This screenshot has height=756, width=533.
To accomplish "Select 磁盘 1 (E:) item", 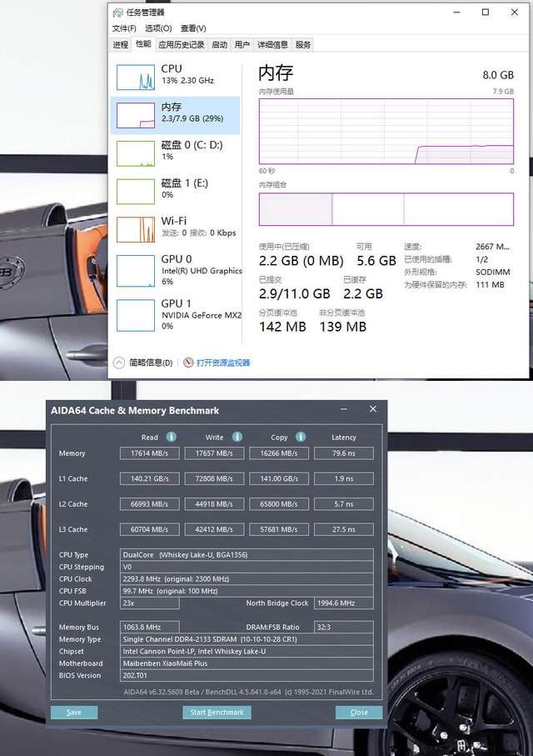I will tap(176, 191).
